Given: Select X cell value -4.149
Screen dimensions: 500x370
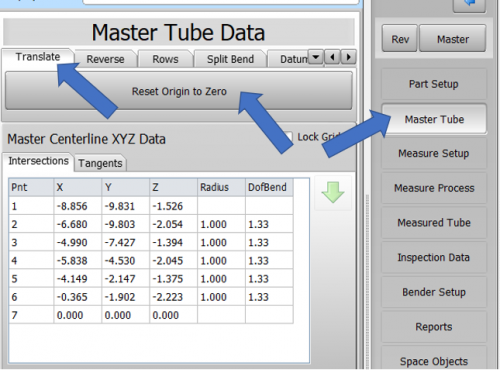Looking at the screenshot, I should [78, 279].
